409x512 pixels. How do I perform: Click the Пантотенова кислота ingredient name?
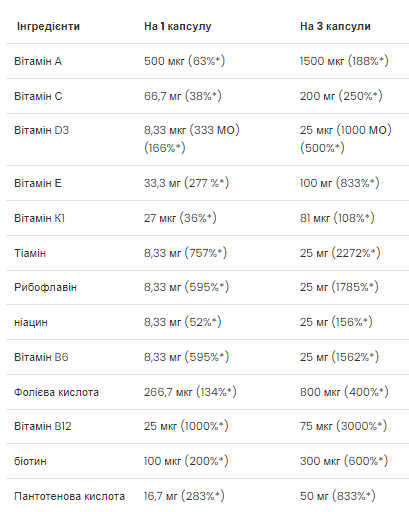[69, 496]
